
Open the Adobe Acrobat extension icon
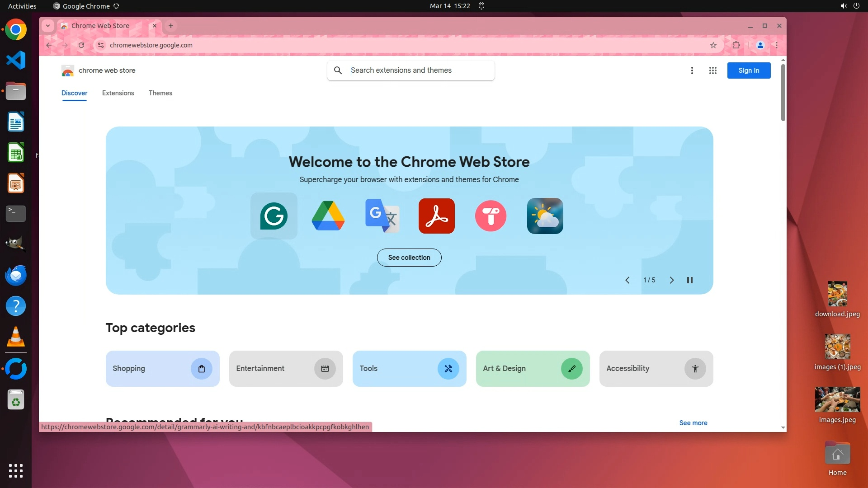coord(437,216)
